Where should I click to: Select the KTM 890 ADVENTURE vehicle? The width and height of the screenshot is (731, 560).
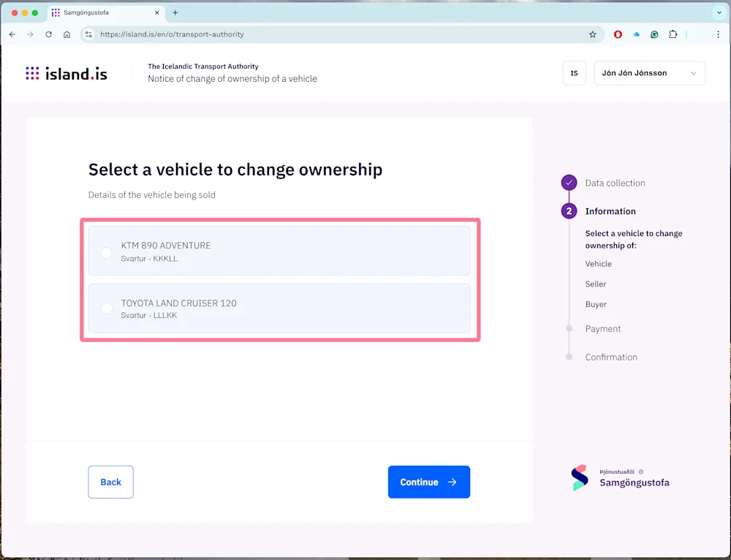pos(105,252)
